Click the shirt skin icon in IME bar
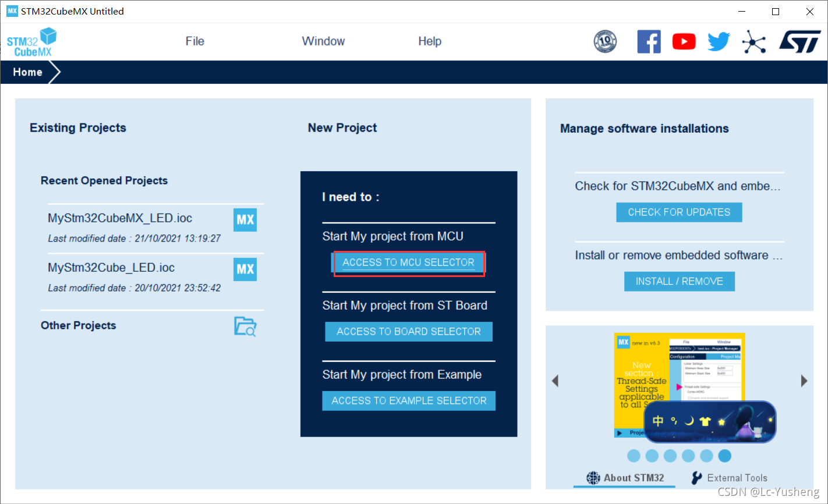This screenshot has height=504, width=828. point(705,421)
